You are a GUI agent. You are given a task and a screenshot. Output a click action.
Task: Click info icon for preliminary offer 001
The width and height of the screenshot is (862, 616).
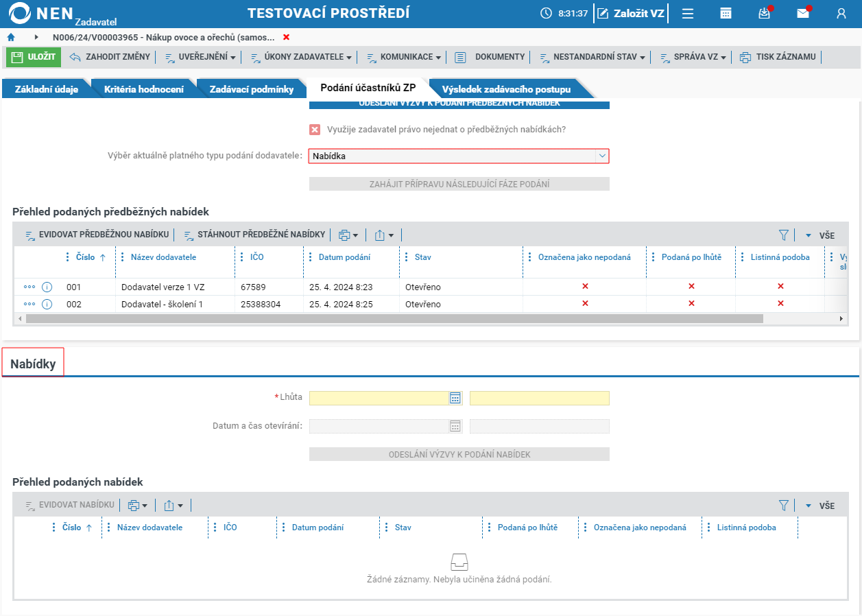click(x=47, y=287)
